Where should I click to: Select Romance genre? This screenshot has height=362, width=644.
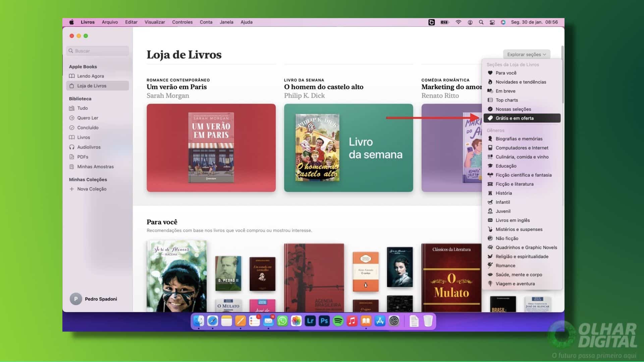click(x=522, y=265)
